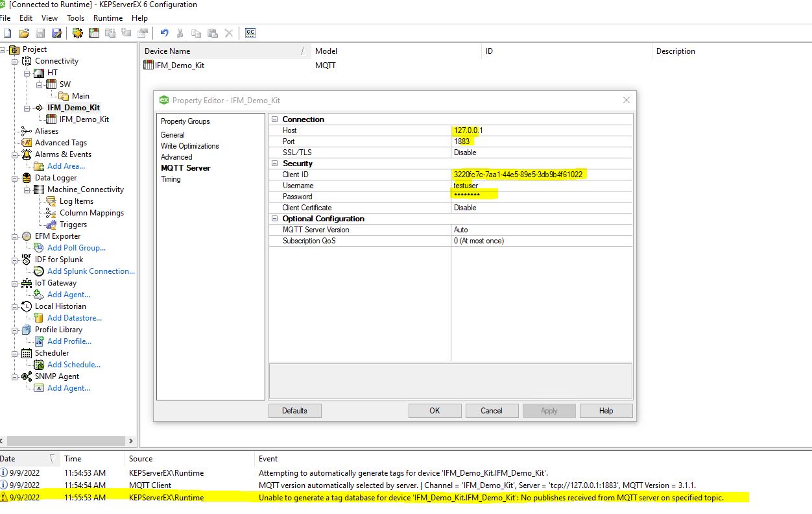Click the Profile Library icon
Viewport: 812px width, 514px height.
27,330
